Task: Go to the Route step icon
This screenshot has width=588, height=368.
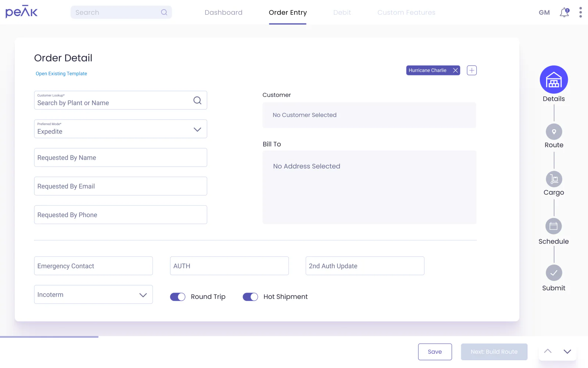Action: [554, 132]
